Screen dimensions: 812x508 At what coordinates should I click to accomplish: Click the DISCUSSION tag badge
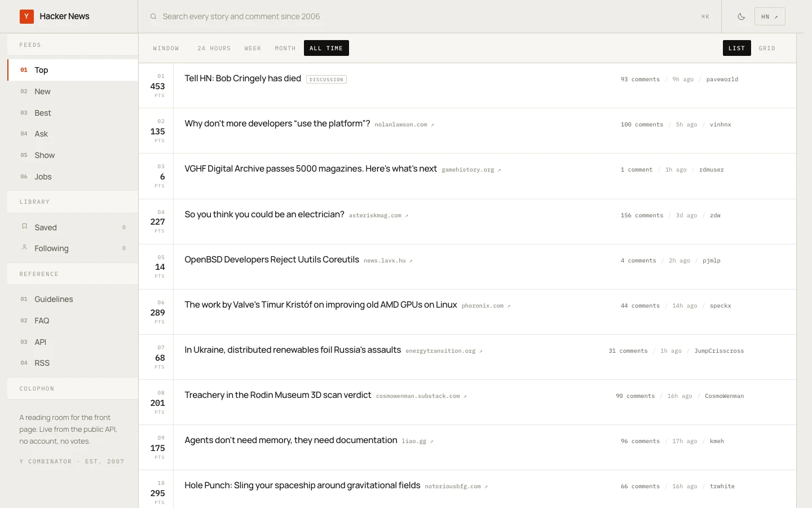click(x=326, y=80)
